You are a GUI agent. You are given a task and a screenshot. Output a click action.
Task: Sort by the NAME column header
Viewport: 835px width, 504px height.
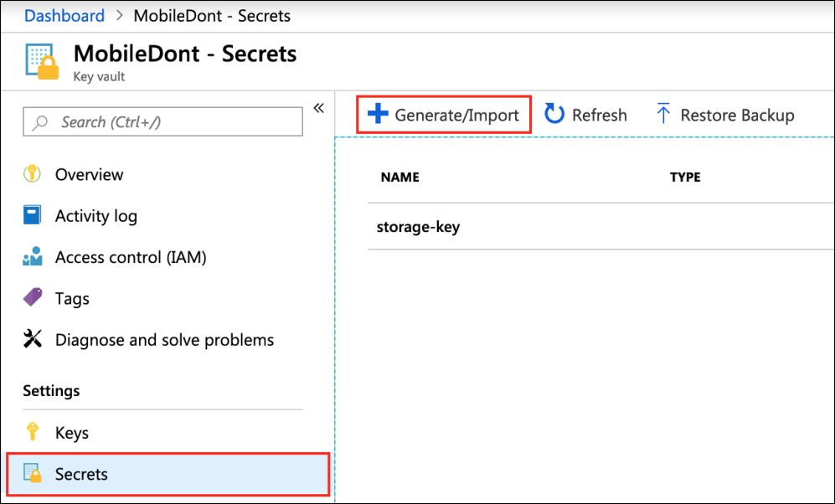(x=400, y=177)
